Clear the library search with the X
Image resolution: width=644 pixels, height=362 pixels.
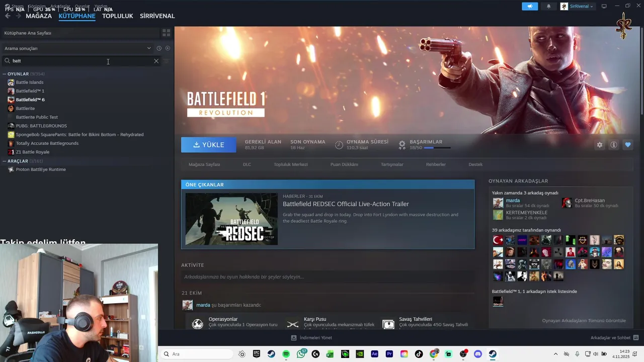[156, 61]
